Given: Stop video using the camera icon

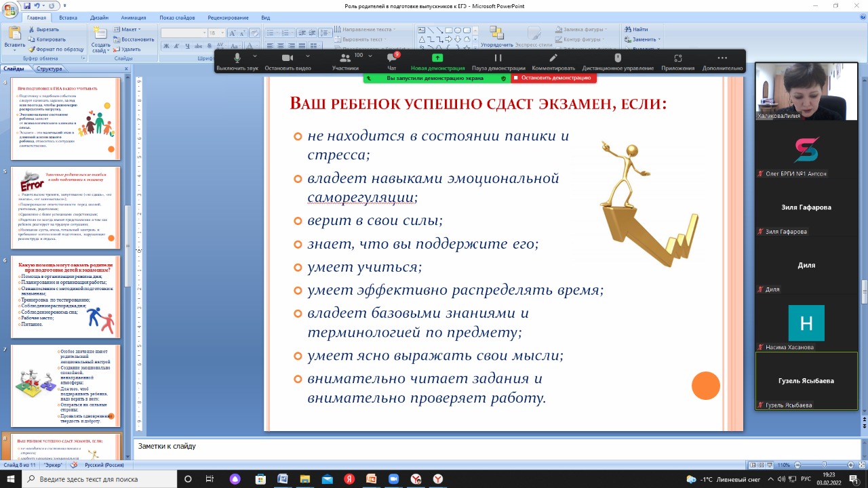Looking at the screenshot, I should (x=287, y=59).
